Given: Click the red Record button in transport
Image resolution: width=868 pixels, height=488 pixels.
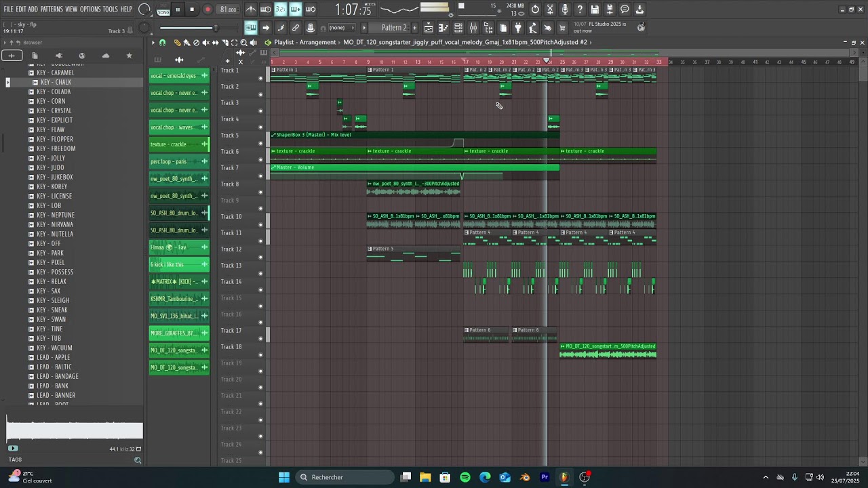Looking at the screenshot, I should [208, 9].
